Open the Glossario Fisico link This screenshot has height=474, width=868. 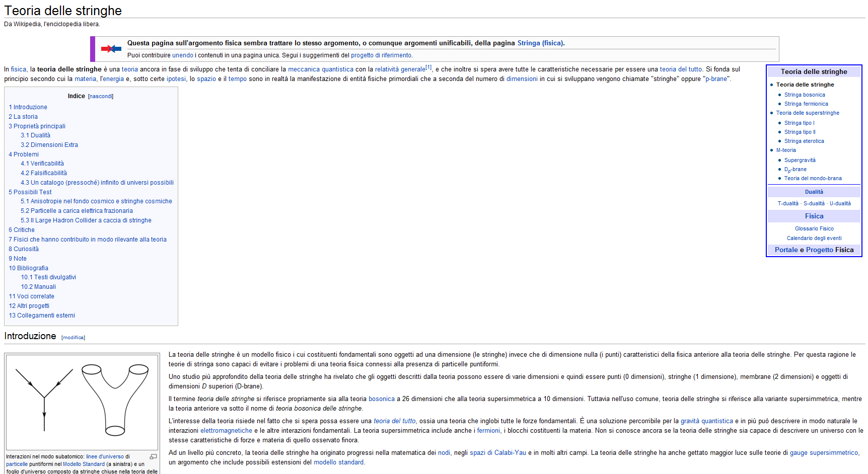pos(814,228)
